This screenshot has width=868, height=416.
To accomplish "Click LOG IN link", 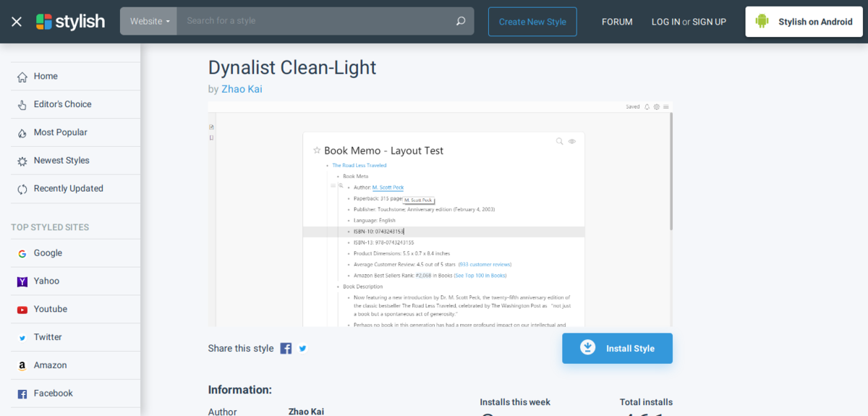I will [x=665, y=22].
